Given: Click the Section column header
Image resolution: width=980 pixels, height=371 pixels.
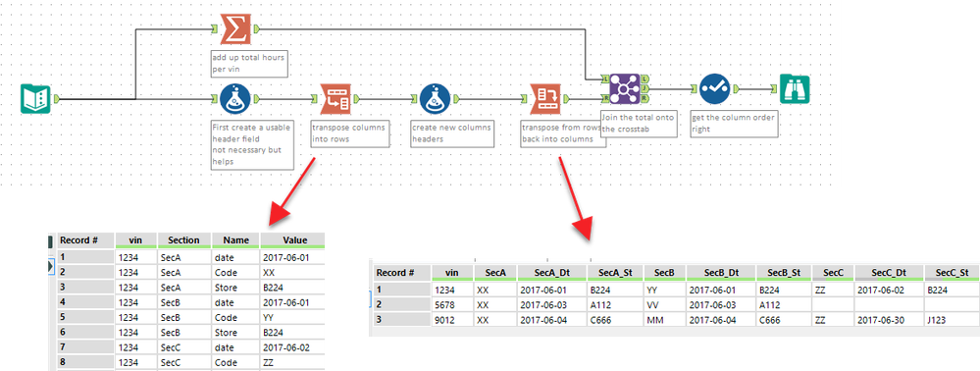Looking at the screenshot, I should (x=183, y=240).
